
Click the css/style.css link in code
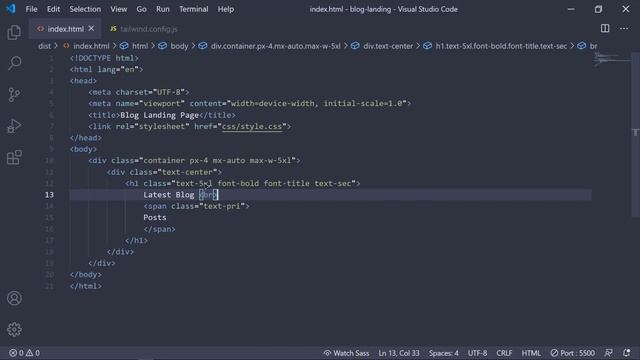252,127
